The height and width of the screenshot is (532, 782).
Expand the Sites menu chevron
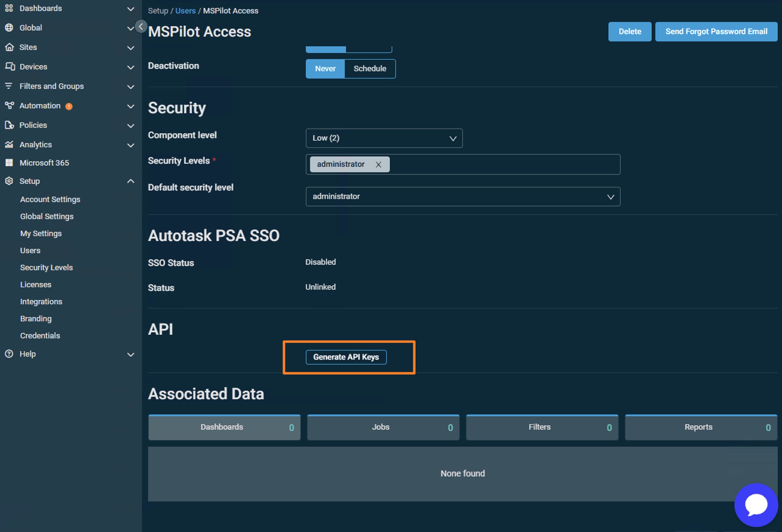131,48
